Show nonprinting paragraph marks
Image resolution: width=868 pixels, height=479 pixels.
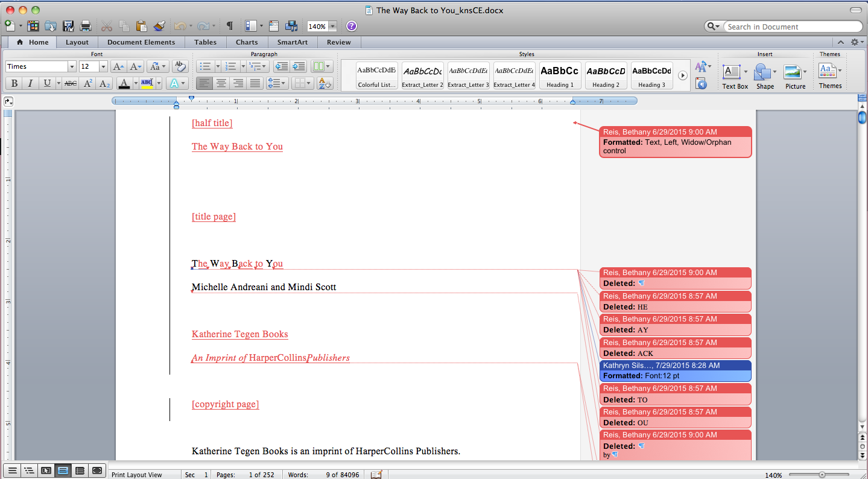229,26
